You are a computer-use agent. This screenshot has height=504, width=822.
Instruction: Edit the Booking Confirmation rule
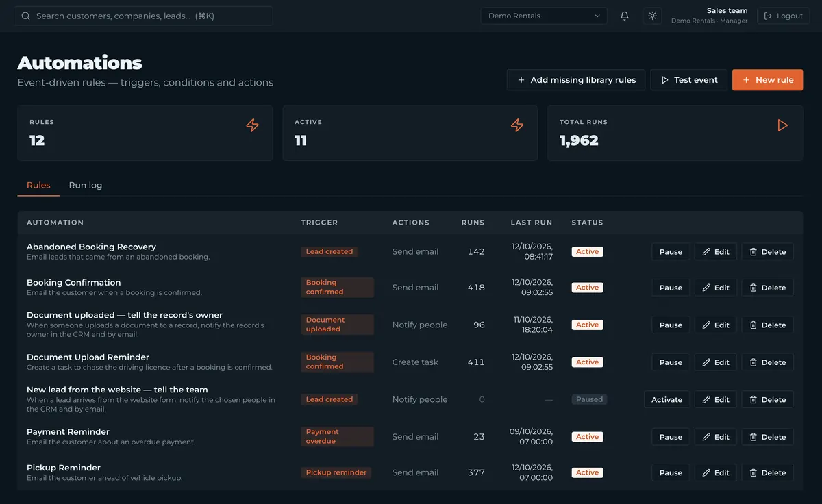[x=716, y=288]
